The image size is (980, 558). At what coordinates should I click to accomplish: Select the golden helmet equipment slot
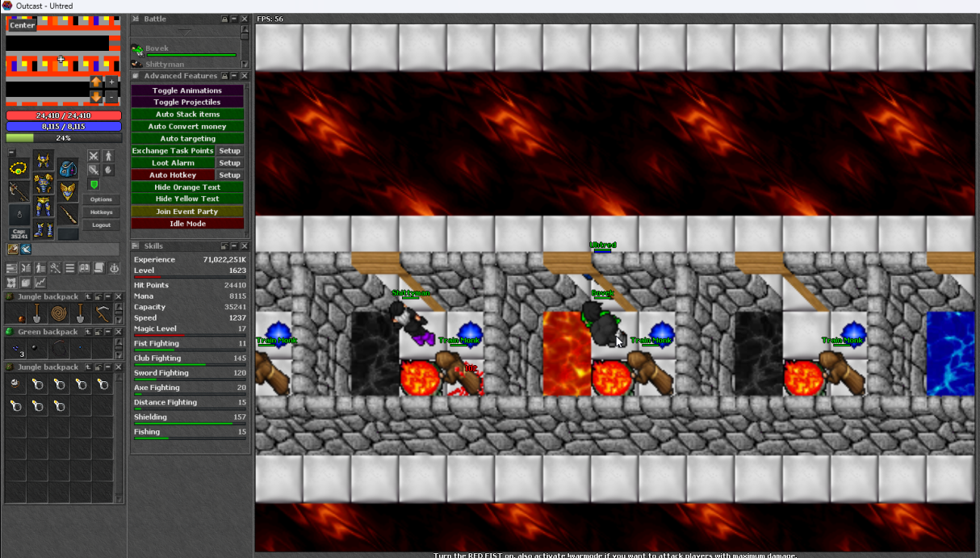tap(44, 161)
